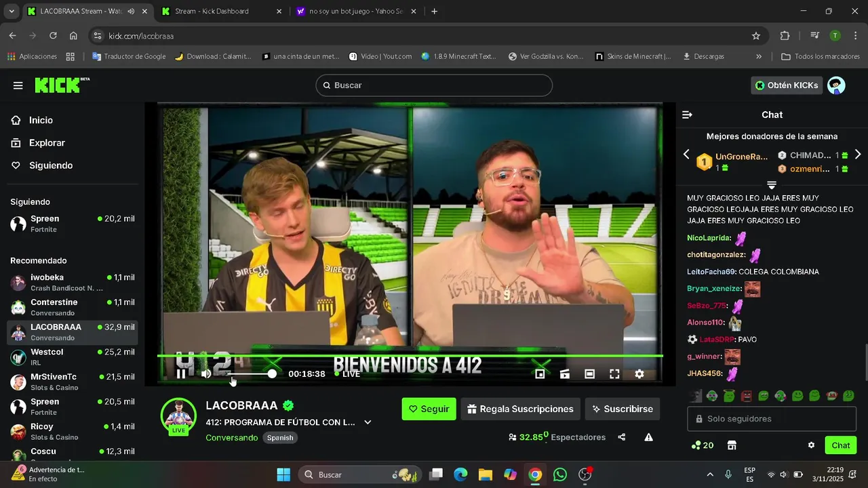The height and width of the screenshot is (488, 868).
Task: Open iwobeka recommended channel
Action: pyautogui.click(x=73, y=283)
